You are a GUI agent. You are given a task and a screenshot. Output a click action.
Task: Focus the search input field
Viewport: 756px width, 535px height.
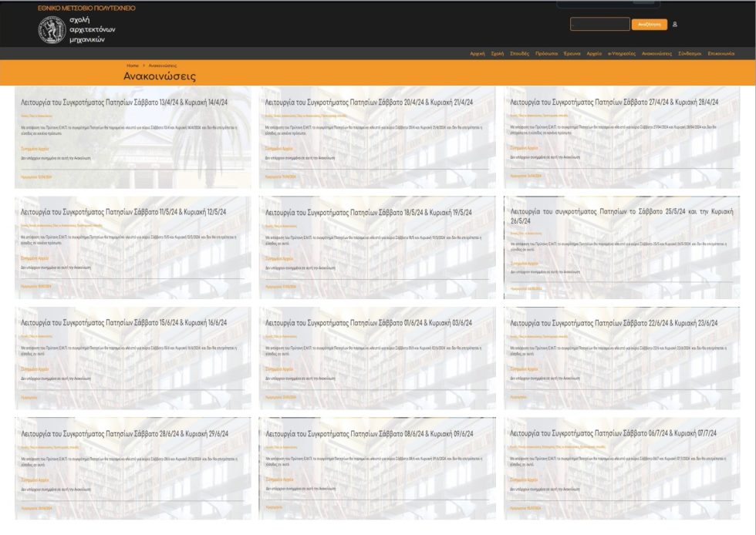point(600,24)
